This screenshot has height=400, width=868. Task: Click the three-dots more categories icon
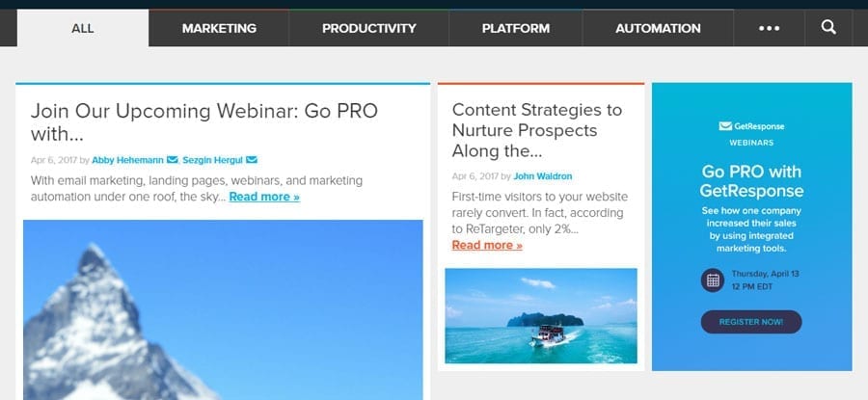coord(769,28)
